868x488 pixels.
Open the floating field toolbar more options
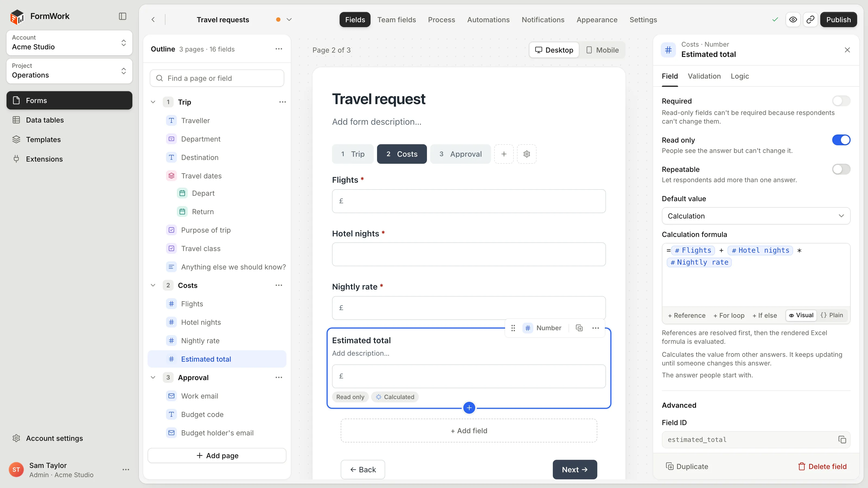(x=595, y=328)
